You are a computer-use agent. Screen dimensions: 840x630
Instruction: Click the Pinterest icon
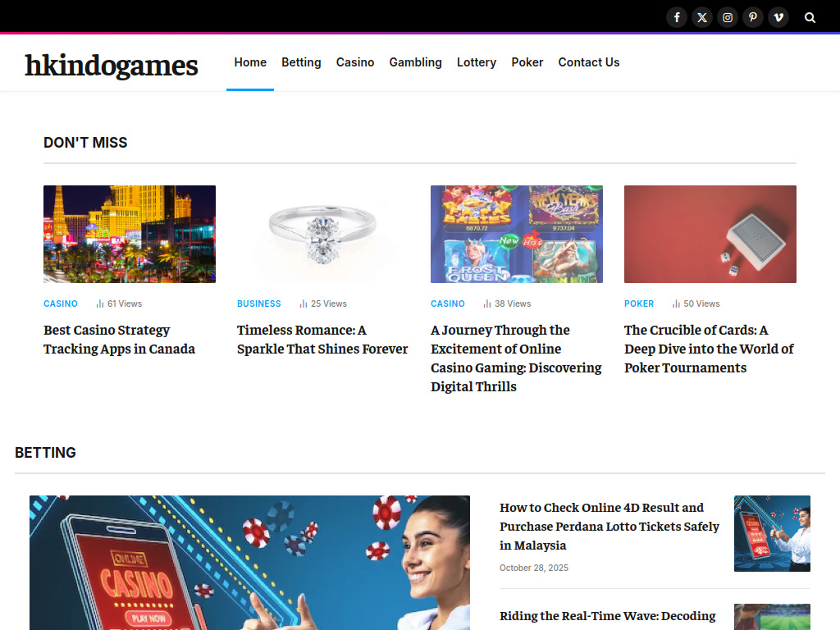pos(753,17)
